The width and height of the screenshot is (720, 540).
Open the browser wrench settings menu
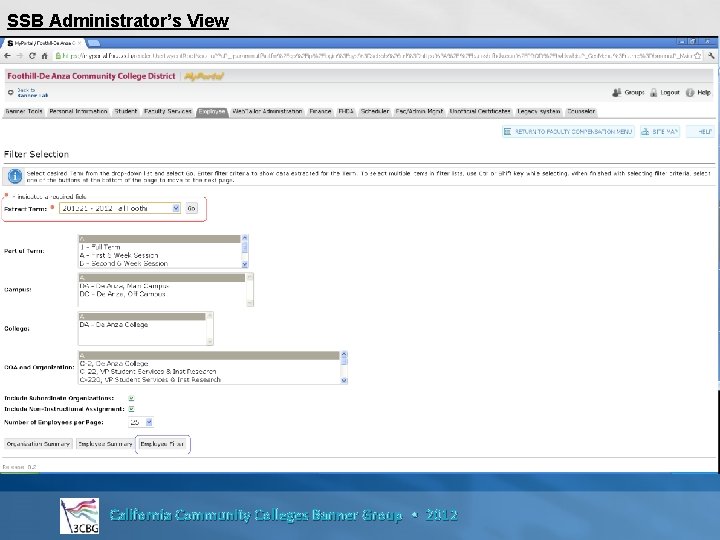point(711,56)
